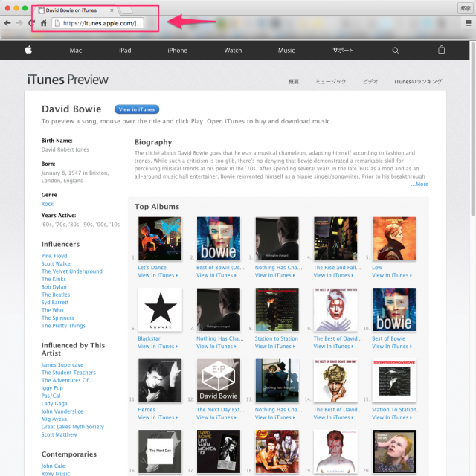
Task: Click Station to Station album 8 cover
Action: click(277, 309)
